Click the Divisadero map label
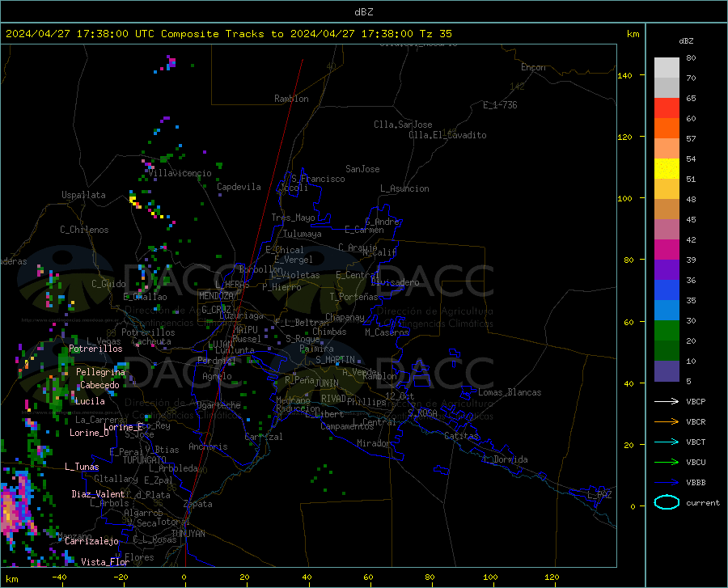 coord(395,282)
